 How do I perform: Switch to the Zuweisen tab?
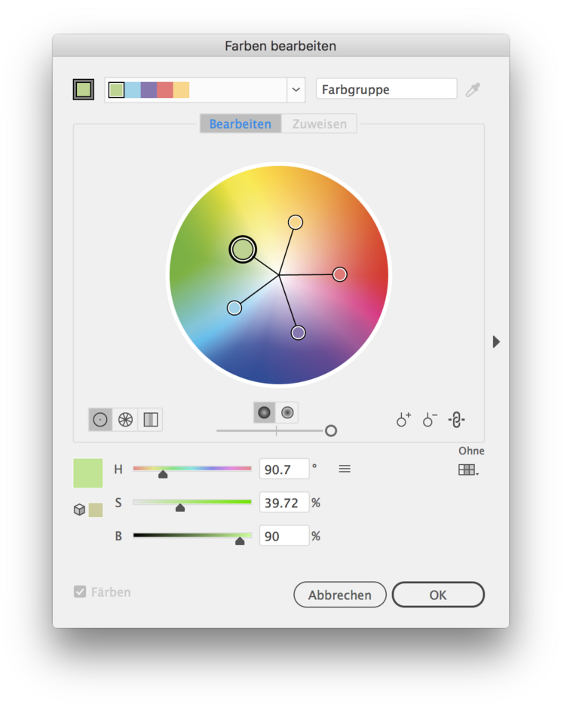coord(320,124)
